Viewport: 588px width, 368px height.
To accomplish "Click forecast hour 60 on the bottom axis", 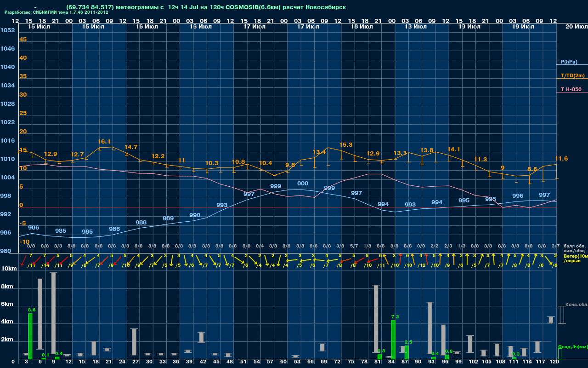I will click(285, 362).
